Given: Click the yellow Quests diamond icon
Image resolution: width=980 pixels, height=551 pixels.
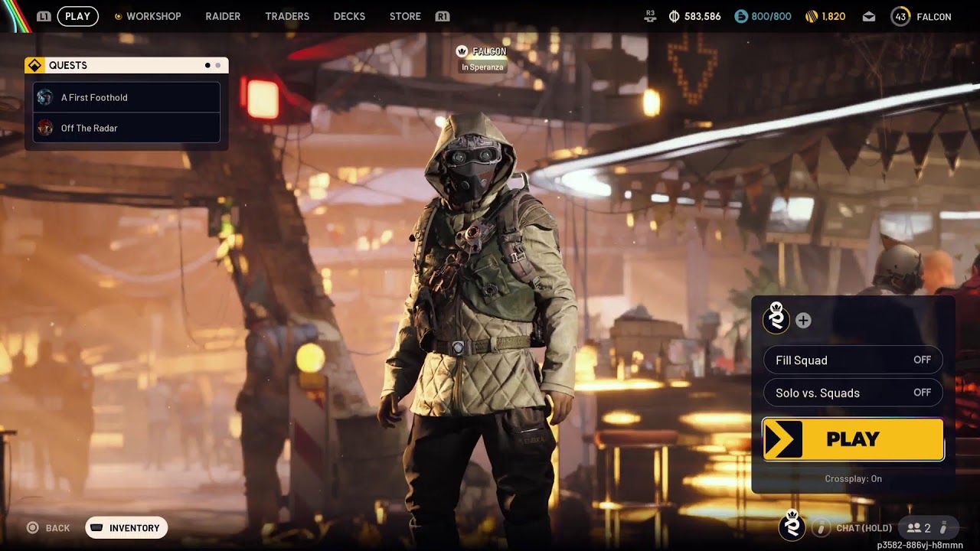Looking at the screenshot, I should [34, 65].
